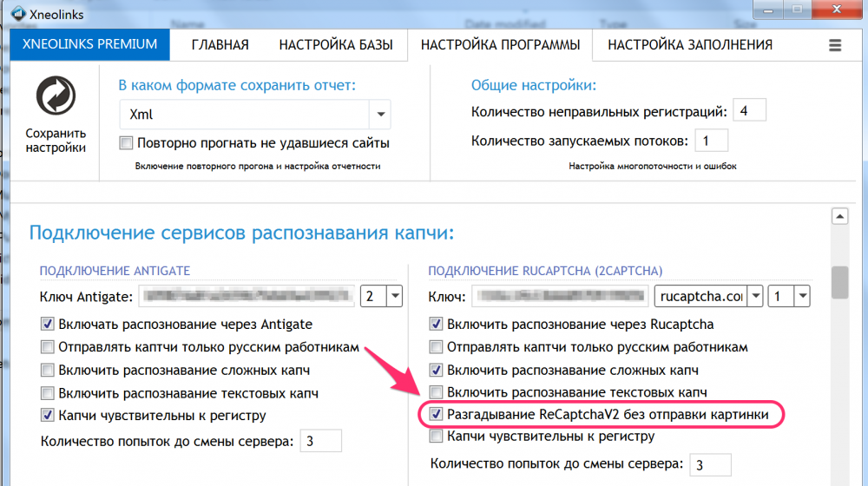This screenshot has height=486, width=868.
Task: Click the ПОДКЛЮЧЕНИЕ ANTIGATE heading
Action: pyautogui.click(x=115, y=271)
